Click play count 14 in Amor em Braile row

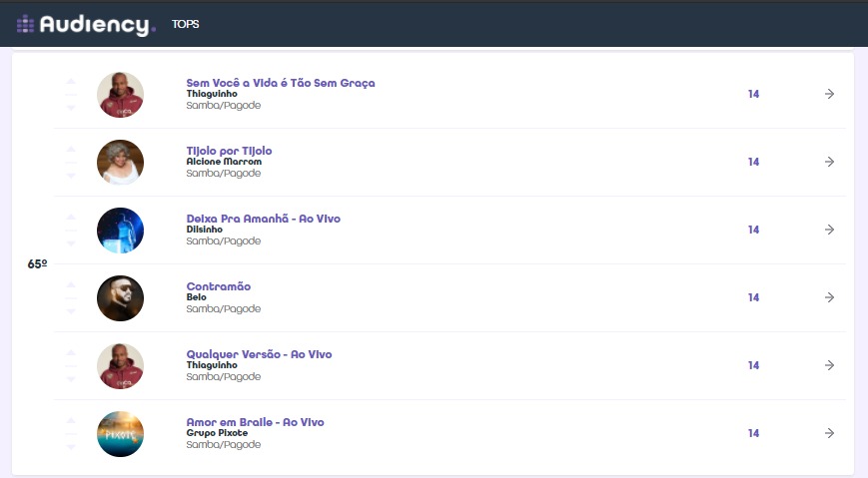(x=753, y=433)
